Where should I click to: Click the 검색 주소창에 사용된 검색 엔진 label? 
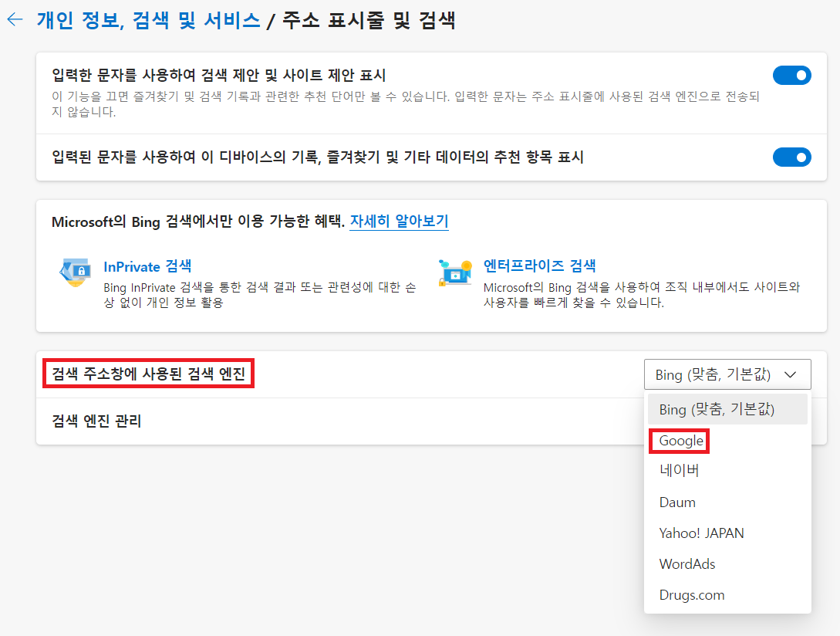(148, 374)
